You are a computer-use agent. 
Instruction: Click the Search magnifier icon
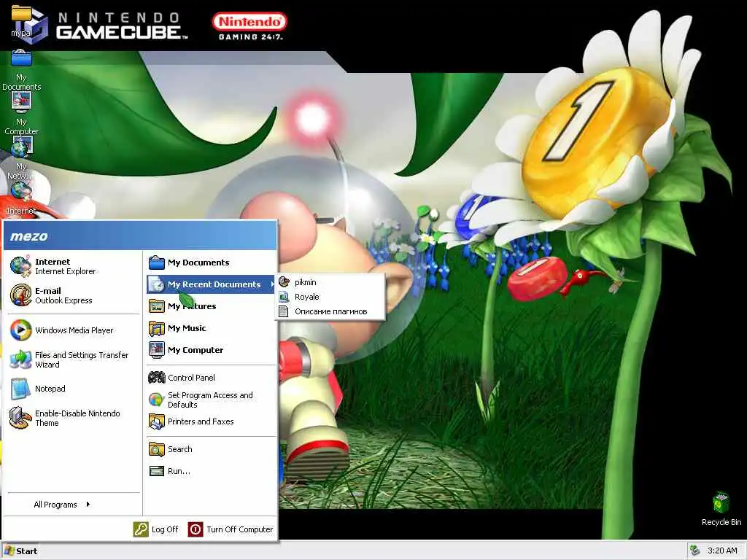click(x=156, y=449)
